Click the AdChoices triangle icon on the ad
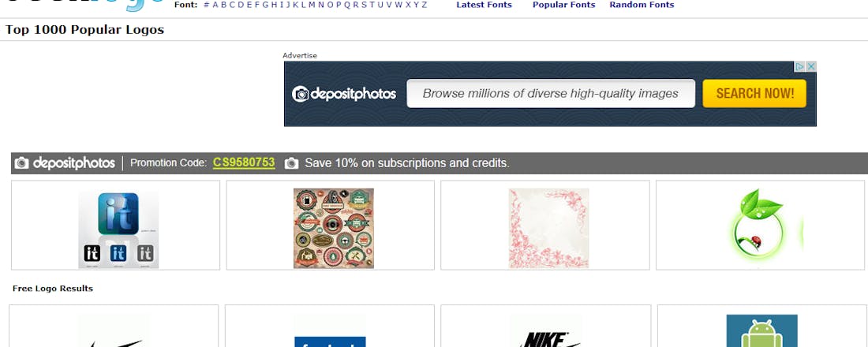Screen dimensions: 868x347 (x=799, y=66)
